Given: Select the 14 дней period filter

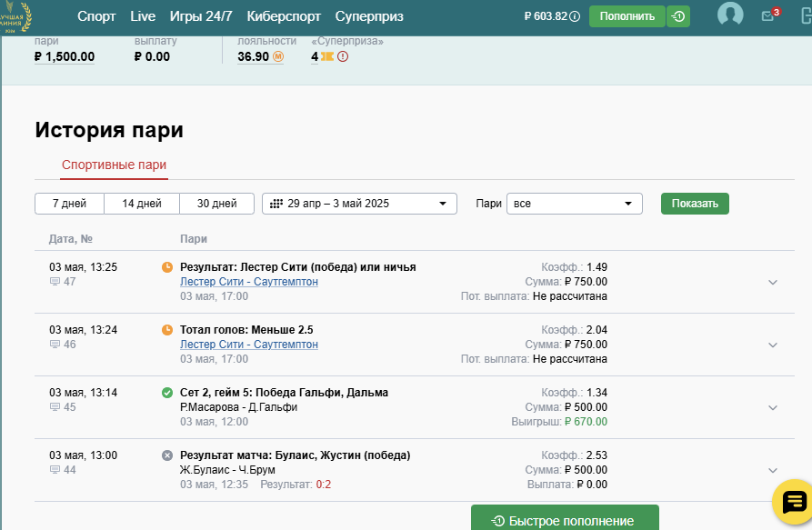Looking at the screenshot, I should pos(142,204).
